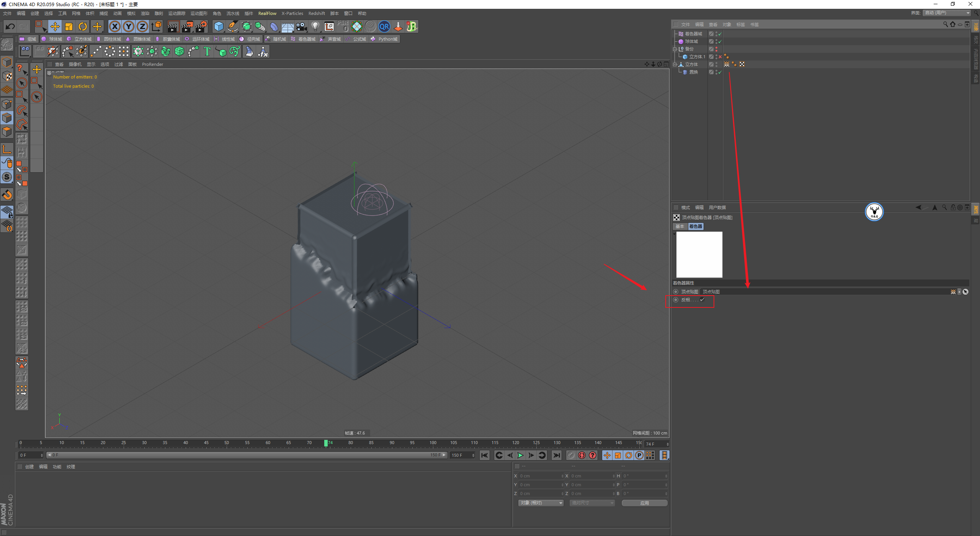This screenshot has height=536, width=980.
Task: Open the render settings clapperboard-gear icon
Action: [201, 26]
